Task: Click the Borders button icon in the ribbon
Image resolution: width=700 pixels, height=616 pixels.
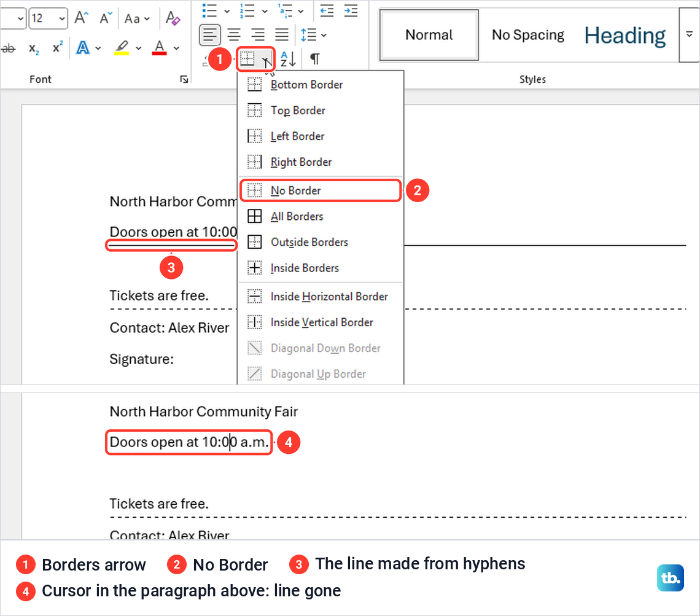Action: pyautogui.click(x=247, y=58)
